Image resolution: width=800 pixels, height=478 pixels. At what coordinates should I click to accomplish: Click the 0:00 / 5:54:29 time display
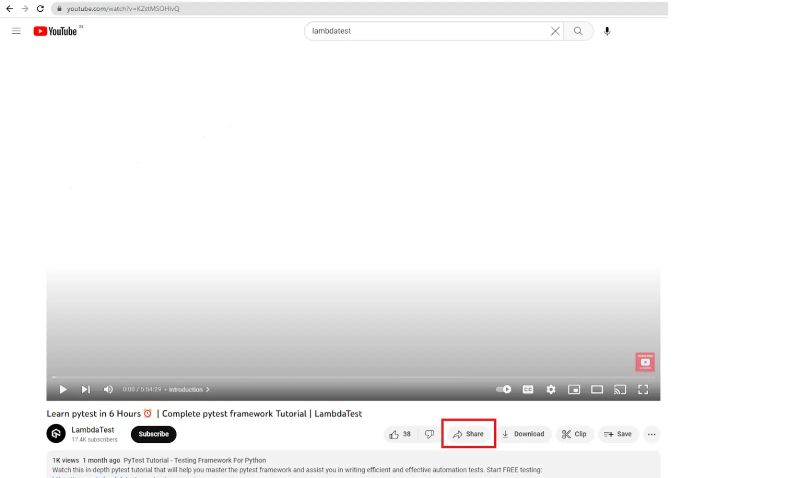pos(142,389)
